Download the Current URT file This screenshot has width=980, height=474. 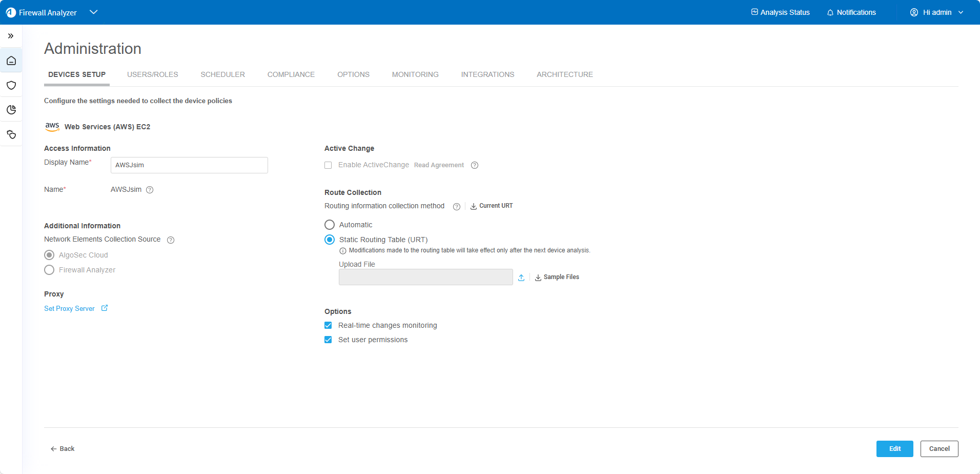[x=492, y=206]
